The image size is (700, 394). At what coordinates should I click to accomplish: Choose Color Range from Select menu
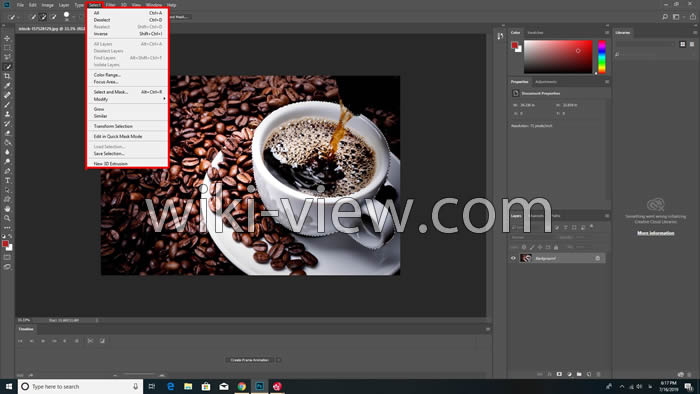click(127, 75)
